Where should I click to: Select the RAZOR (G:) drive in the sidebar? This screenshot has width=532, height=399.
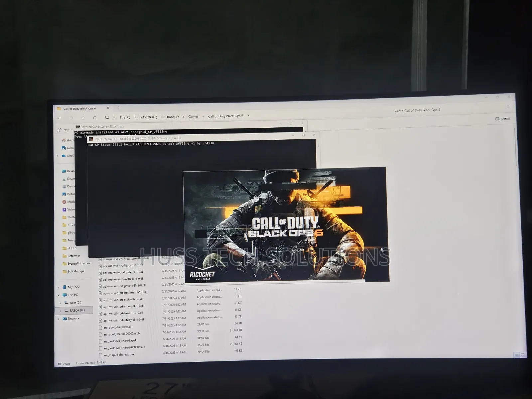coord(75,311)
